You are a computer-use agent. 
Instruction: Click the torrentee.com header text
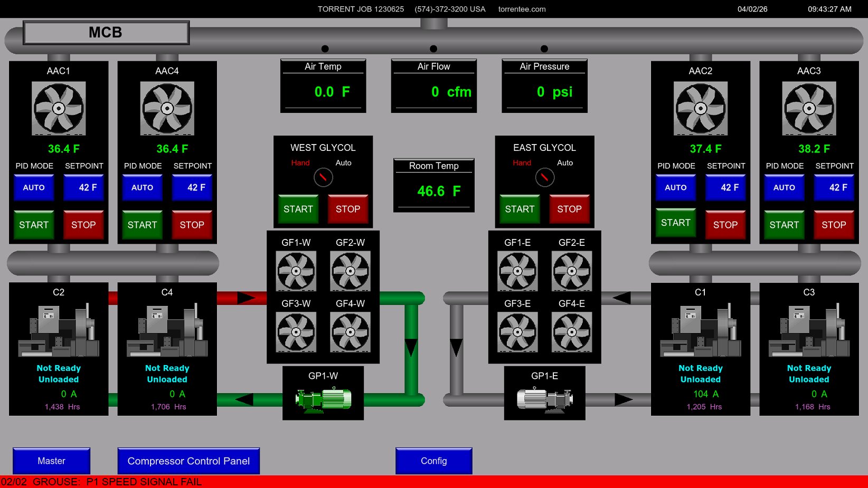coord(522,9)
